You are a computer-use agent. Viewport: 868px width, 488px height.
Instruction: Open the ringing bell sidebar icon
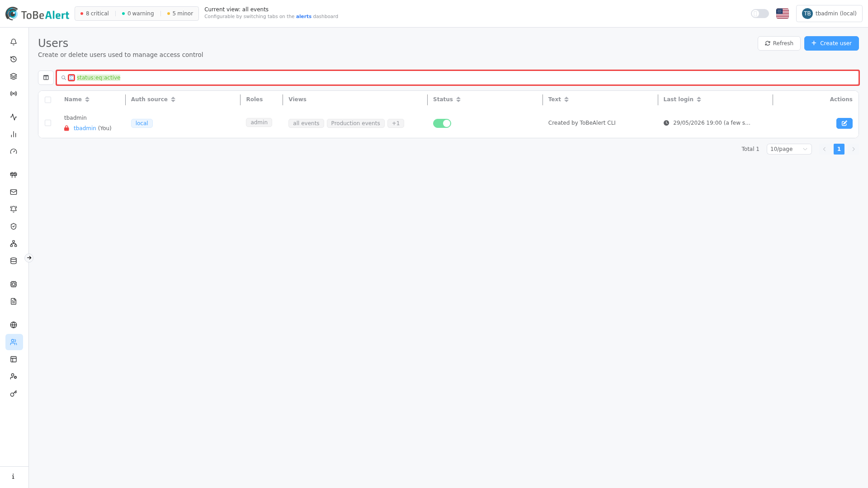(x=14, y=209)
